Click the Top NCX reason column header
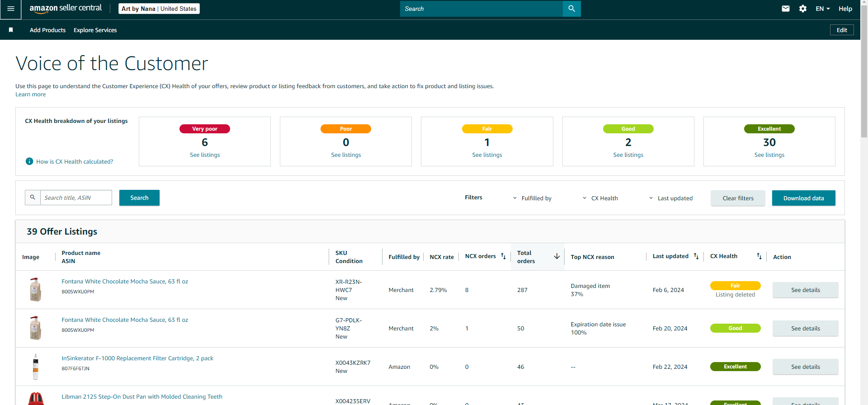The height and width of the screenshot is (405, 868). tap(592, 257)
